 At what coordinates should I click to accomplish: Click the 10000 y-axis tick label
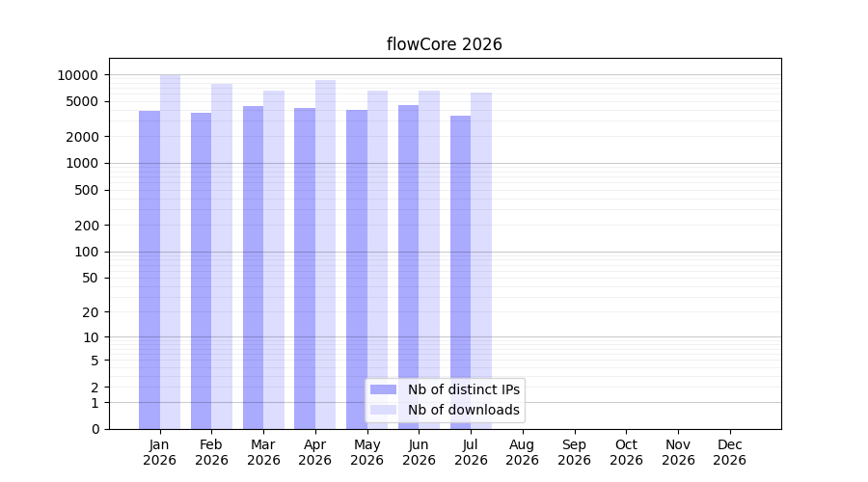pyautogui.click(x=77, y=75)
